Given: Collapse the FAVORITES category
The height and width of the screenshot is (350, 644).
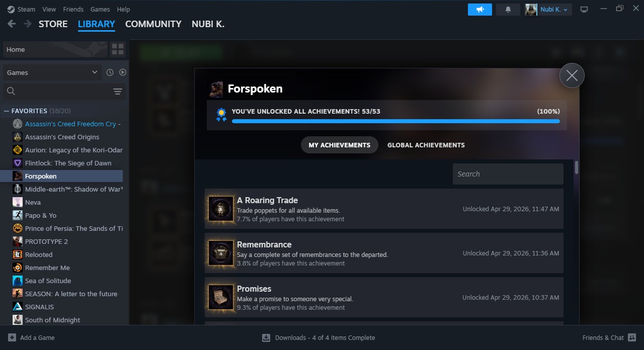Looking at the screenshot, I should point(7,111).
